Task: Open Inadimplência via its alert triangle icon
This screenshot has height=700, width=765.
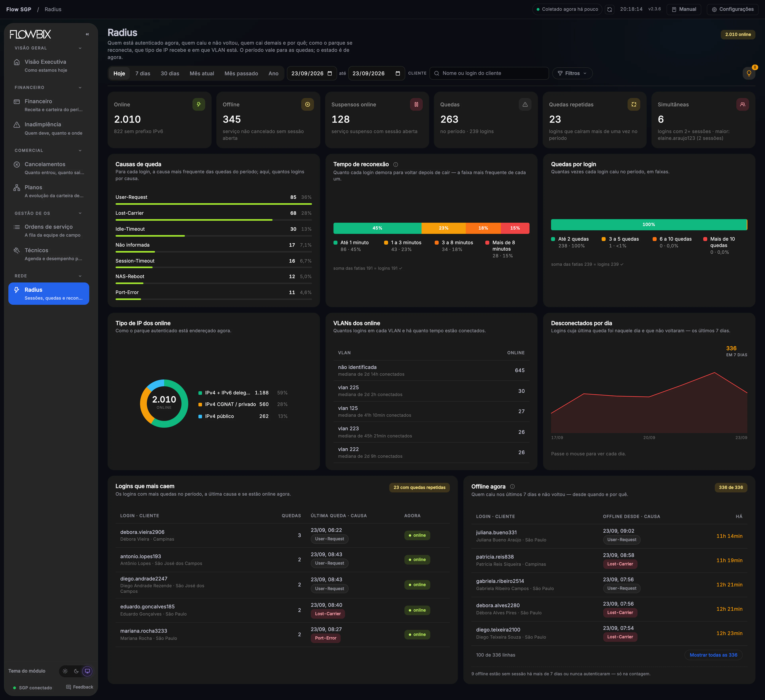Action: (17, 125)
